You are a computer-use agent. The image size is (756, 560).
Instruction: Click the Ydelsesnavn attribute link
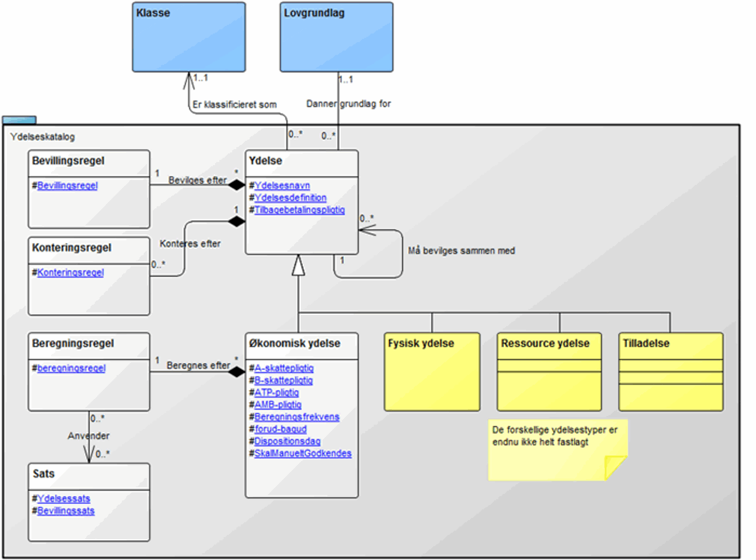click(282, 185)
